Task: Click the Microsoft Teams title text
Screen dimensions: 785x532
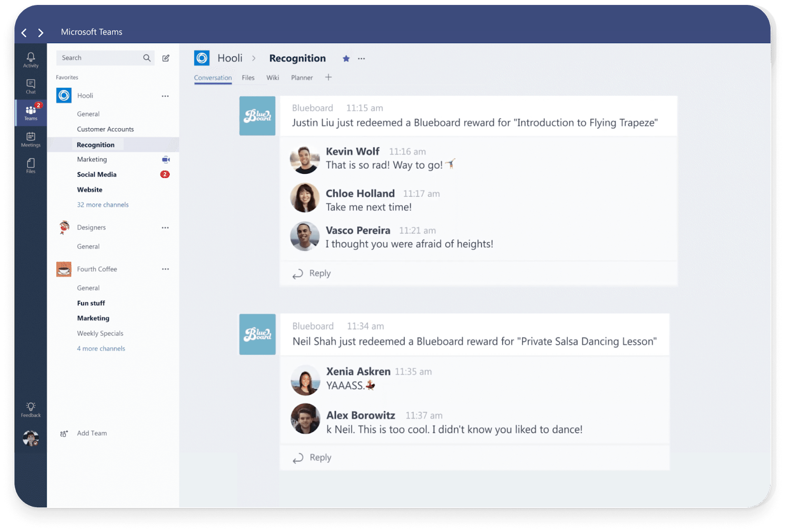Action: pos(92,32)
